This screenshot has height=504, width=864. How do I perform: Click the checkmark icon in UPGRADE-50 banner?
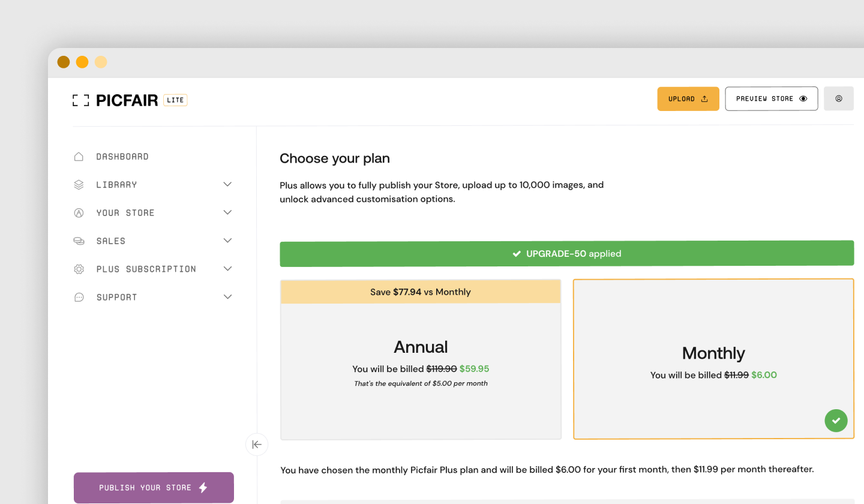pyautogui.click(x=517, y=254)
